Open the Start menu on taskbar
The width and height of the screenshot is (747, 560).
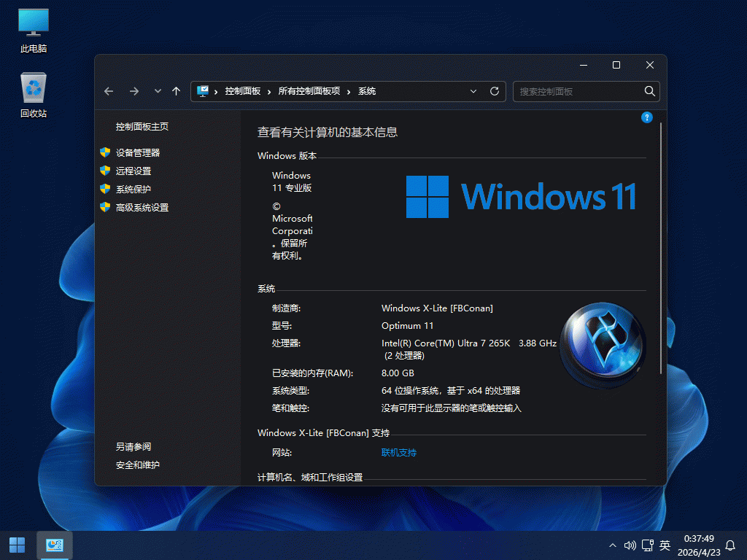[x=18, y=545]
